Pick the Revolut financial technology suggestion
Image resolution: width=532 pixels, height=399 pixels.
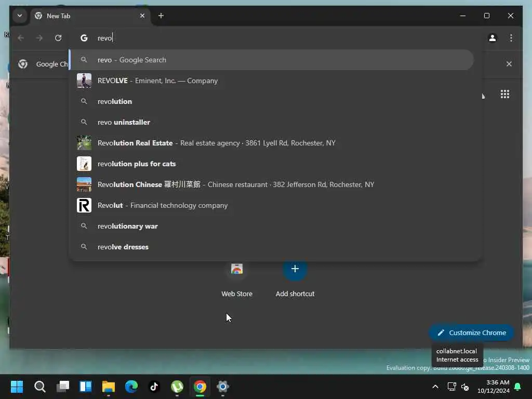pos(271,205)
